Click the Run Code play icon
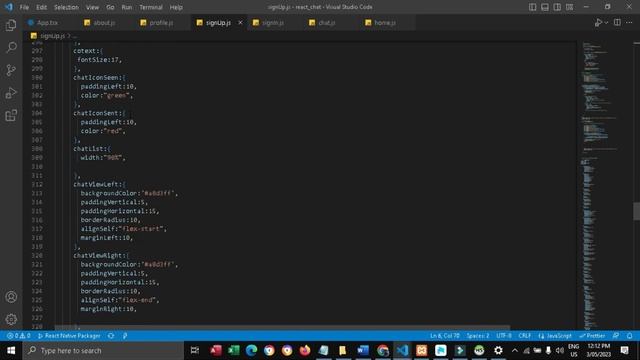This screenshot has width=640, height=360. point(598,22)
